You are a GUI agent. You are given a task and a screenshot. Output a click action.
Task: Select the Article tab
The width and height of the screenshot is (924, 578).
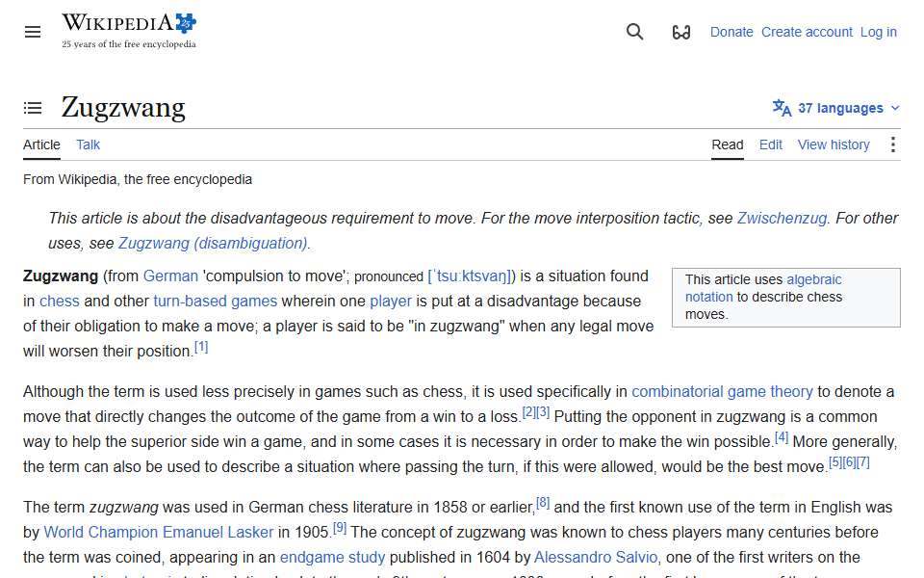[41, 144]
